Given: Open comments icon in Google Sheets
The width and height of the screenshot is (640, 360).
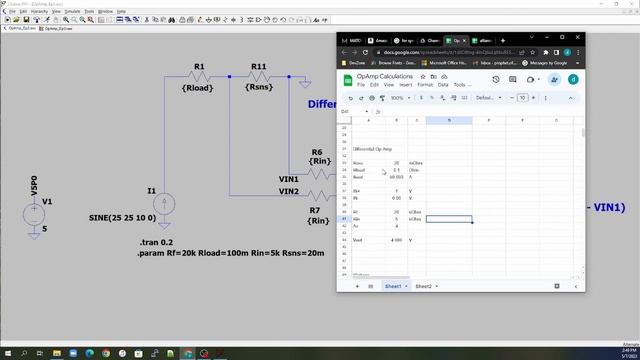Looking at the screenshot, I should tap(513, 80).
